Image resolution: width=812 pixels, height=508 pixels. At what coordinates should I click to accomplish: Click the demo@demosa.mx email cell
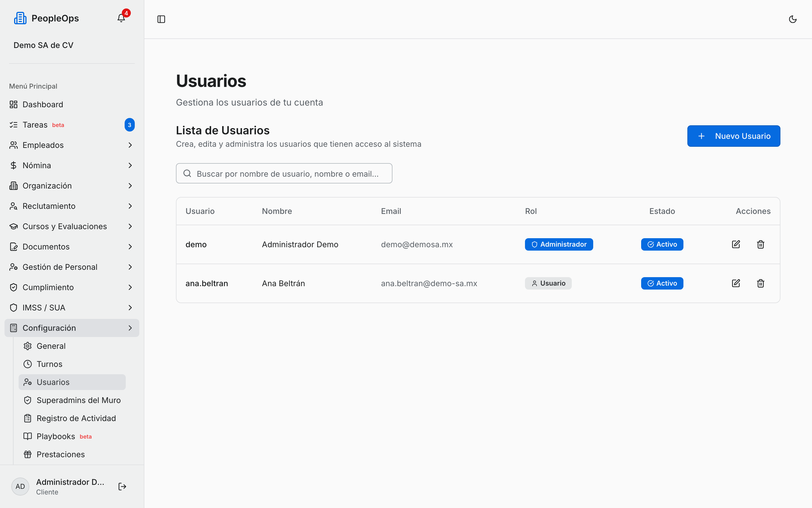[417, 244]
